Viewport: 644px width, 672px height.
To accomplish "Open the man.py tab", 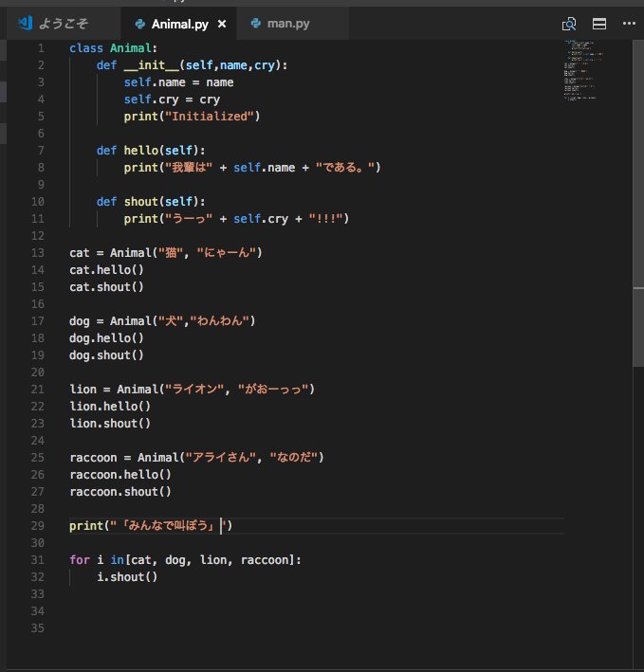I will pos(292,24).
